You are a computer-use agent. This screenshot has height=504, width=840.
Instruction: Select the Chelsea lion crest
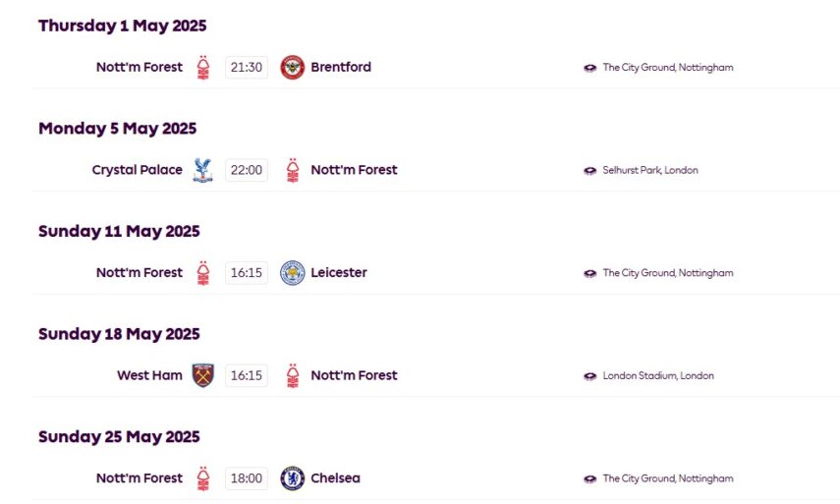click(292, 478)
